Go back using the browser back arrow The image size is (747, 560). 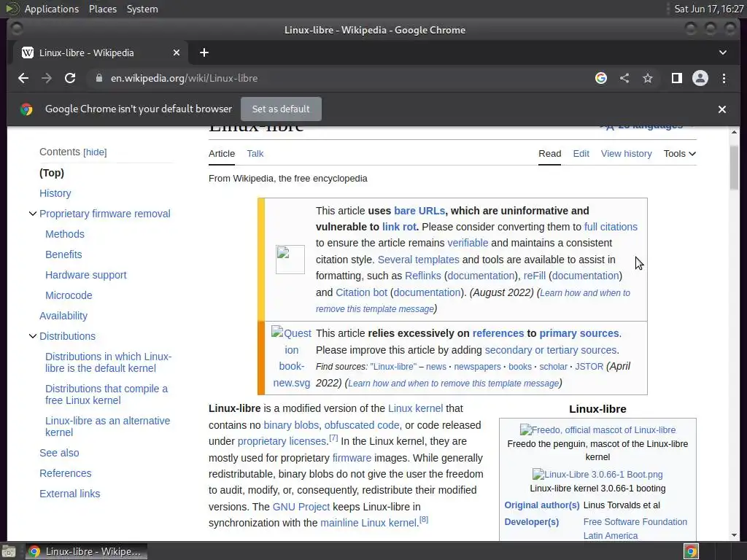tap(23, 78)
